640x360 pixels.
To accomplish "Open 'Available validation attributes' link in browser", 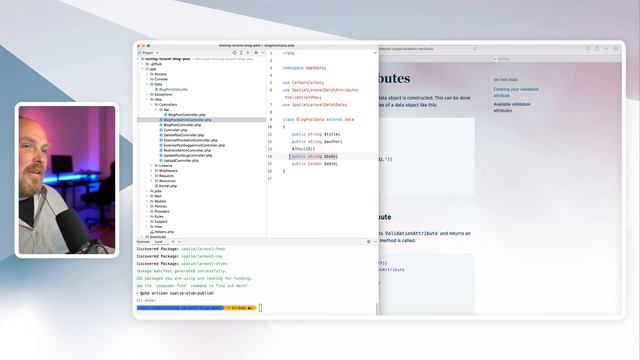I will pos(512,107).
